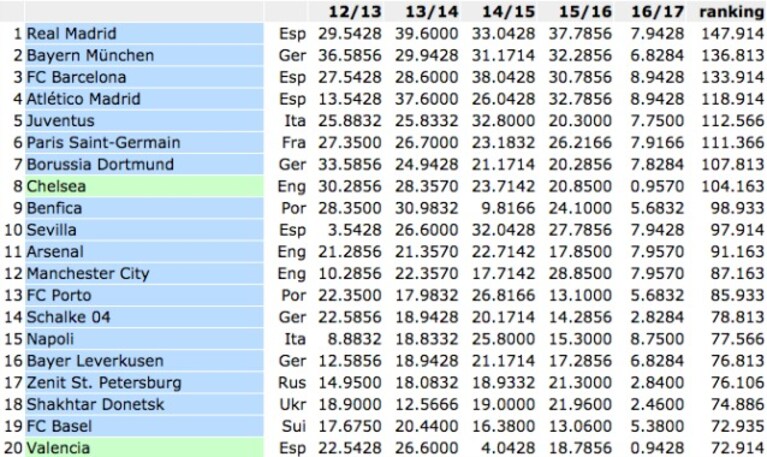Click the Zenit St. Petersburg entry

tap(104, 383)
